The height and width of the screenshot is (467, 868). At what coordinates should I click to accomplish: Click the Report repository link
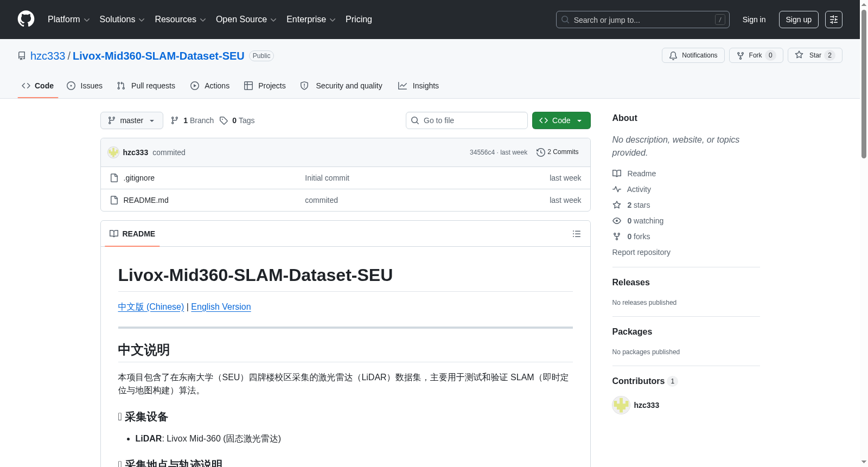click(x=641, y=252)
